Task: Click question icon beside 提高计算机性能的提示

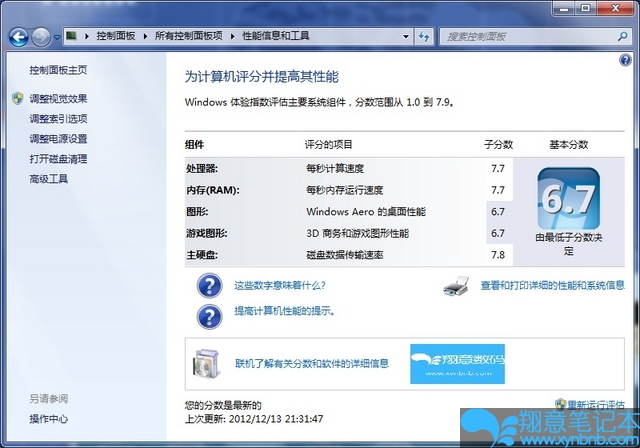Action: (209, 317)
